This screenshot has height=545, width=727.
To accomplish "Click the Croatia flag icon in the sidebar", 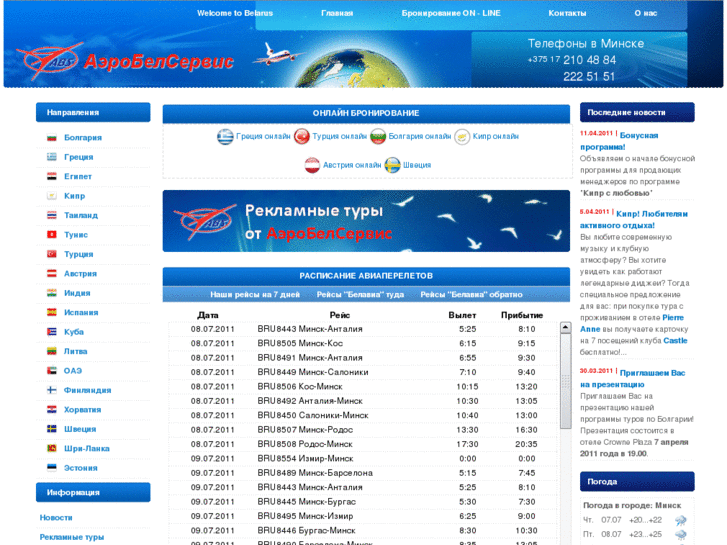I will [51, 410].
